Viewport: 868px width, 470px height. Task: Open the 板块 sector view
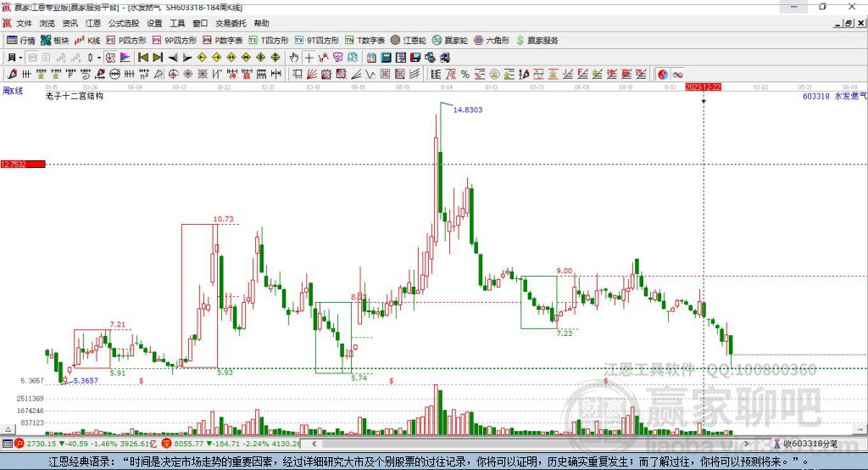coord(54,41)
